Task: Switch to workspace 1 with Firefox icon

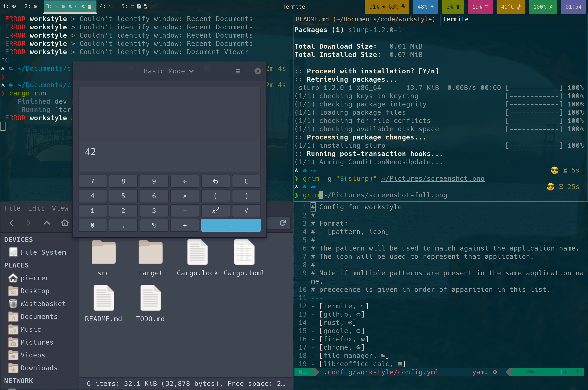Action: click(x=9, y=7)
